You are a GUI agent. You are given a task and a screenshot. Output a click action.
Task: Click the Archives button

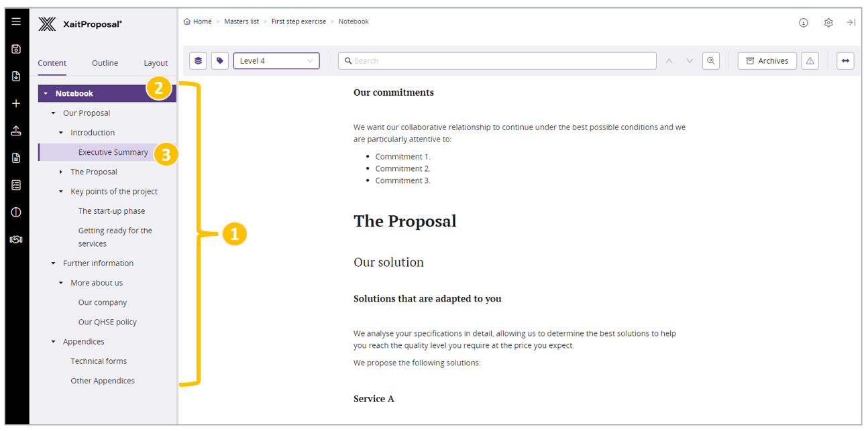click(x=767, y=61)
